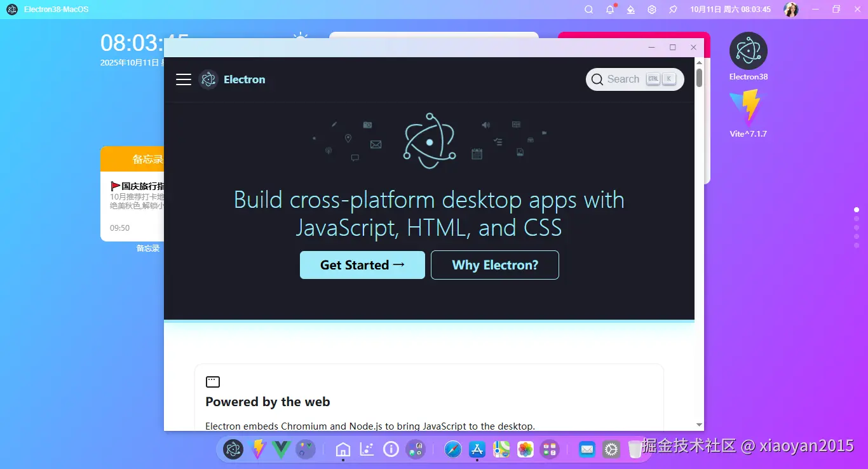Viewport: 868px width, 469px height.
Task: Open the apps folder with calendar in dock
Action: click(550, 449)
